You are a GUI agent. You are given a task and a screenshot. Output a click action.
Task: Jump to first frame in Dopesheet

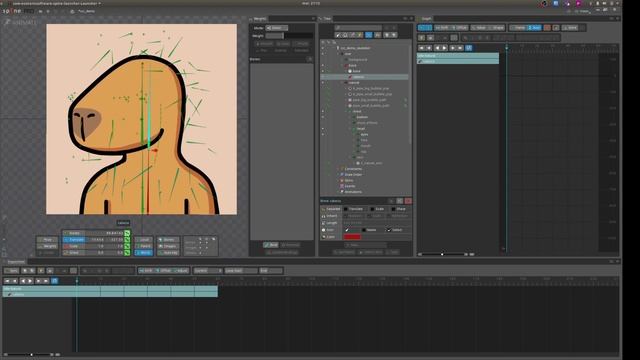[x=7, y=281]
